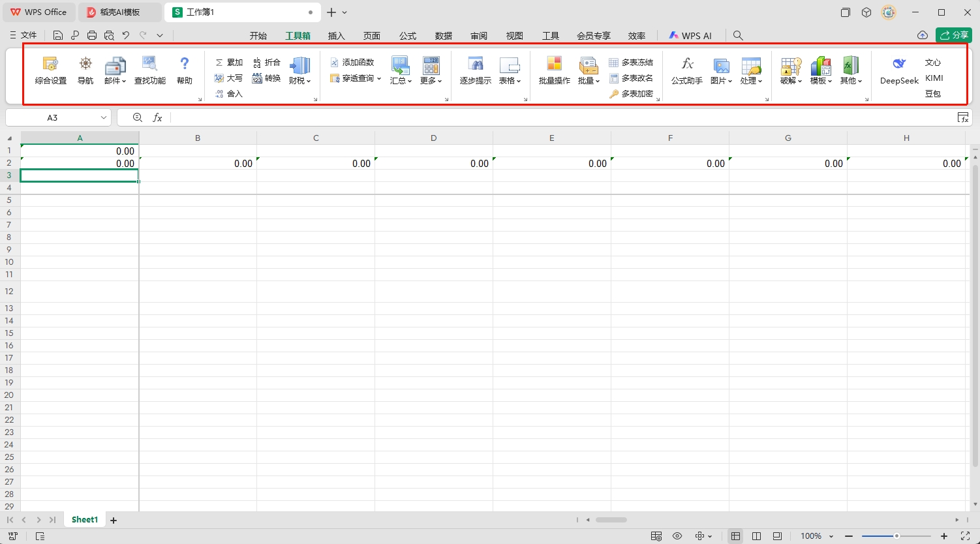980x544 pixels.
Task: Switch to the 数据 ribbon tab
Action: tap(443, 36)
